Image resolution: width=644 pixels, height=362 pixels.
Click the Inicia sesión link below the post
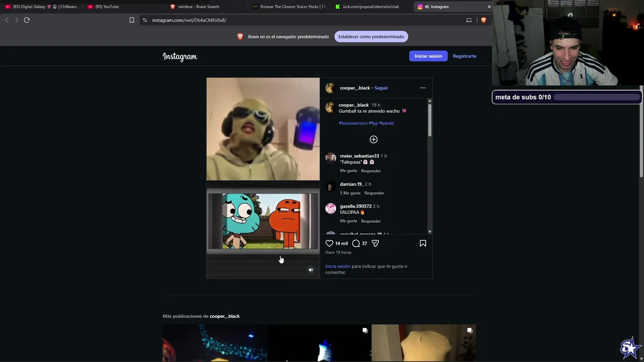tap(338, 266)
